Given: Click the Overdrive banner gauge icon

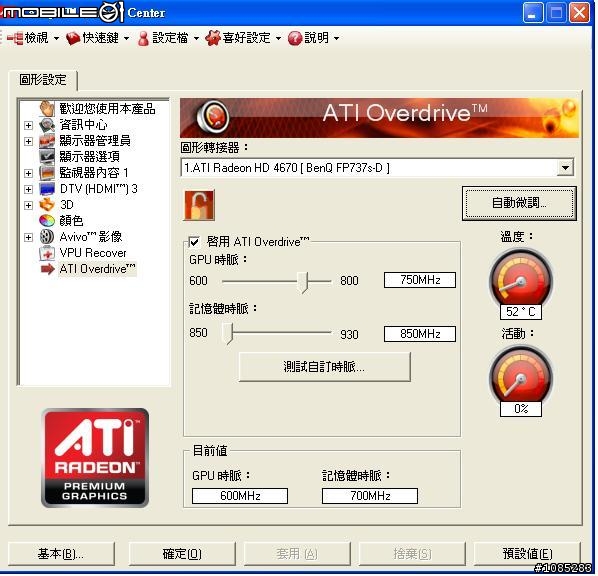Looking at the screenshot, I should (x=213, y=116).
